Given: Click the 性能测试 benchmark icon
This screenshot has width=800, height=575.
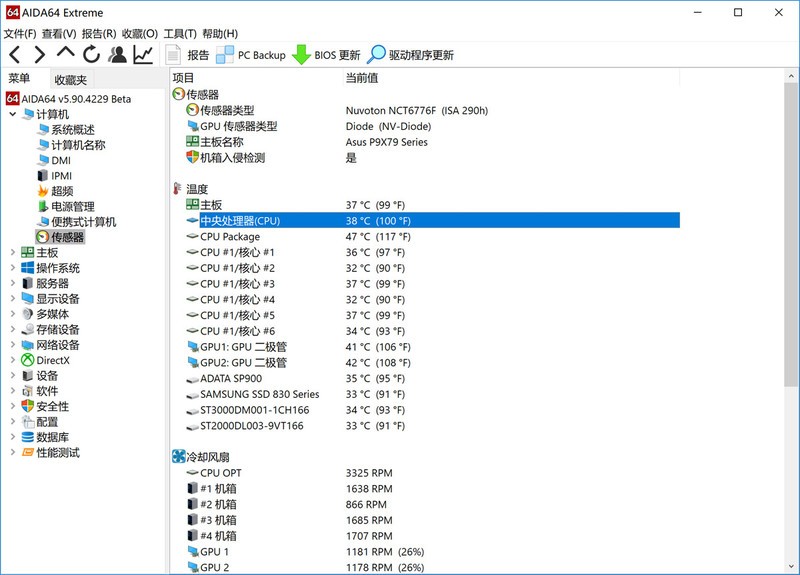Looking at the screenshot, I should pyautogui.click(x=28, y=452).
